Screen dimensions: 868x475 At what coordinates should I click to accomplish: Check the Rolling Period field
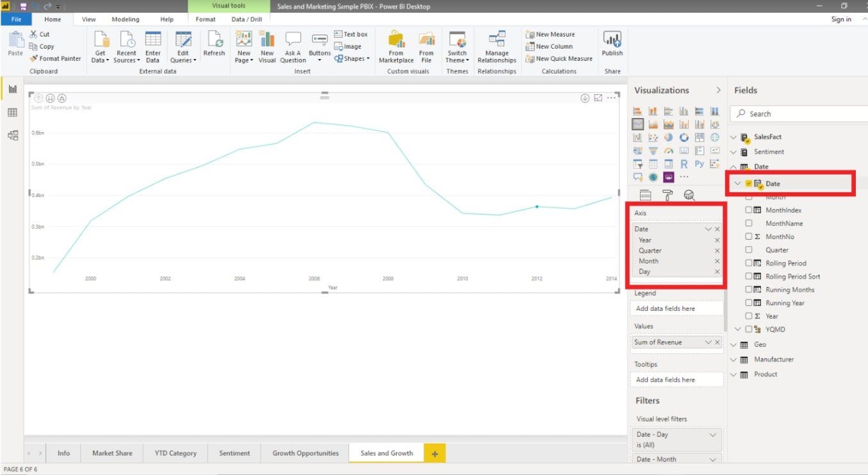(x=748, y=263)
